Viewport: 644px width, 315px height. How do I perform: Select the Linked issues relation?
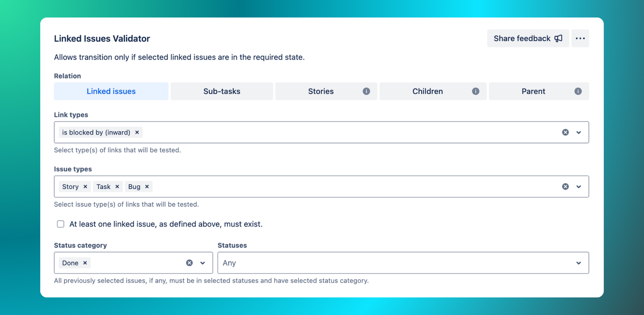click(111, 91)
